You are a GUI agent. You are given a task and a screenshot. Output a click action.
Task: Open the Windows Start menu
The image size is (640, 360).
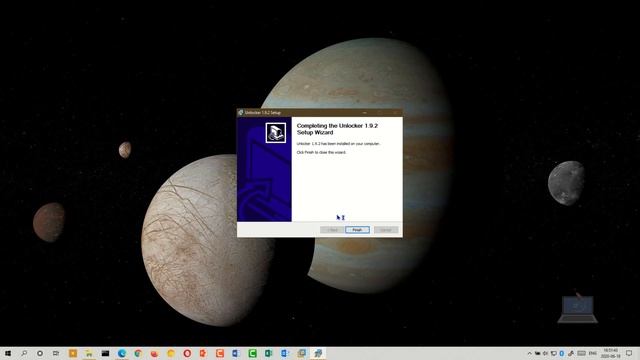pyautogui.click(x=8, y=353)
